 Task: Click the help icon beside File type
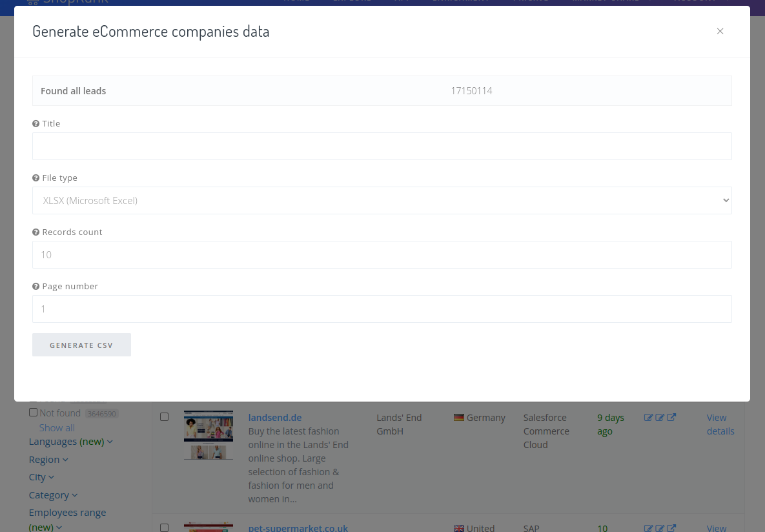tap(36, 178)
